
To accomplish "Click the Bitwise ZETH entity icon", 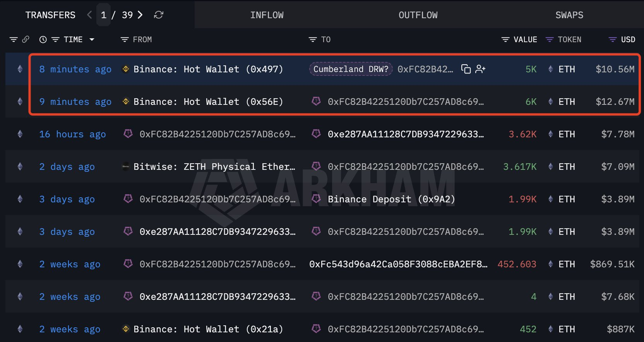I will point(125,167).
